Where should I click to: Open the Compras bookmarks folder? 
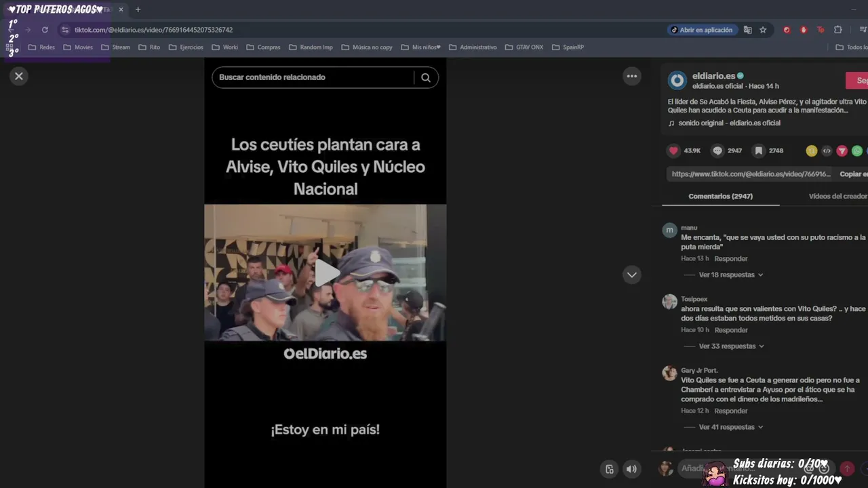[263, 47]
